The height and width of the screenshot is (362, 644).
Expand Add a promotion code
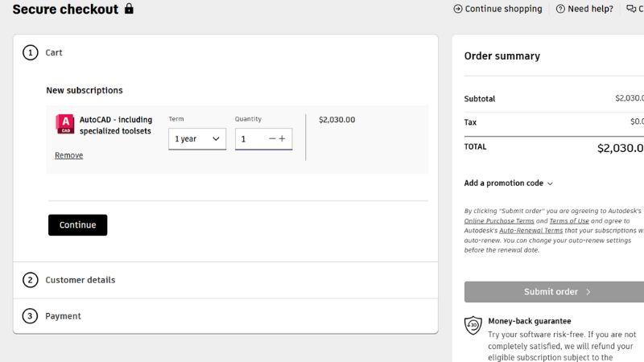[x=509, y=183]
